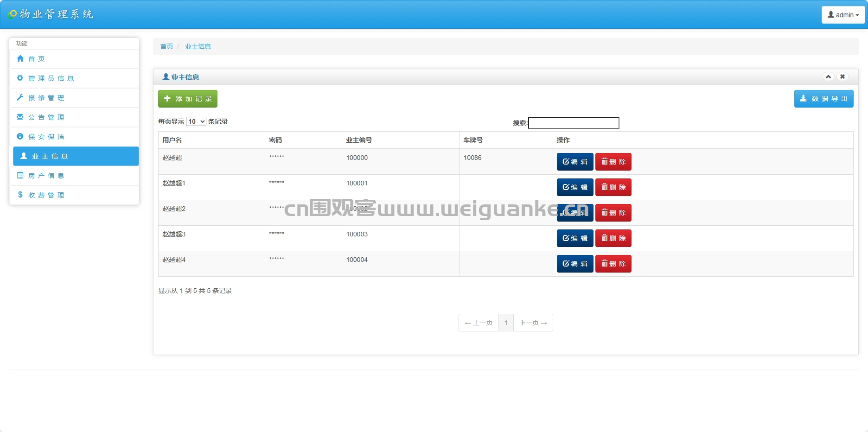Image resolution: width=868 pixels, height=432 pixels.
Task: Collapse the 业主信息 panel with the chevron-up icon
Action: pos(828,76)
